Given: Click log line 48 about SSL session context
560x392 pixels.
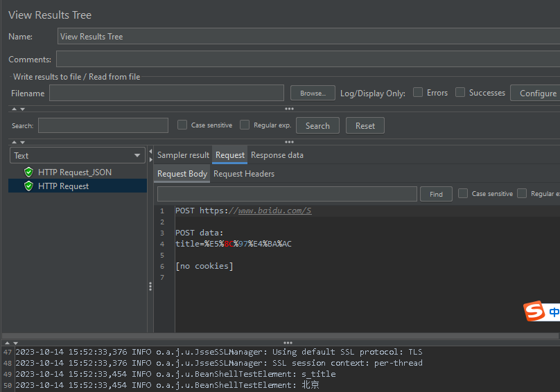Looking at the screenshot, I should point(219,363).
